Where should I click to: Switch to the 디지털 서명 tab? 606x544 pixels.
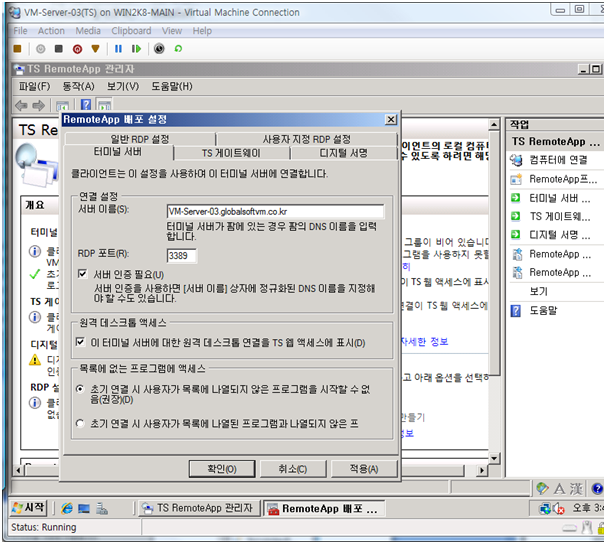click(343, 153)
